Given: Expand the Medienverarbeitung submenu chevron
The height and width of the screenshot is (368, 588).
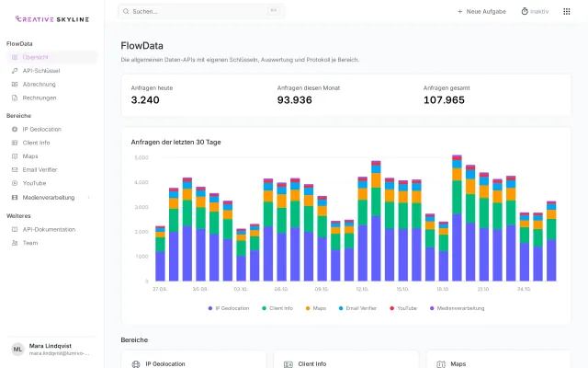Looking at the screenshot, I should click(x=89, y=198).
